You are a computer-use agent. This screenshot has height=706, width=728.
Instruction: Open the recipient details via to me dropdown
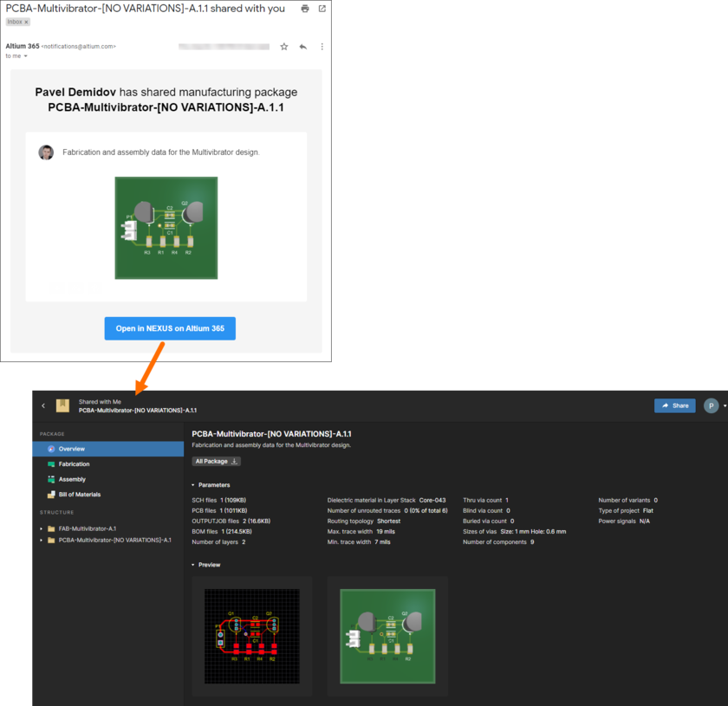coord(25,55)
